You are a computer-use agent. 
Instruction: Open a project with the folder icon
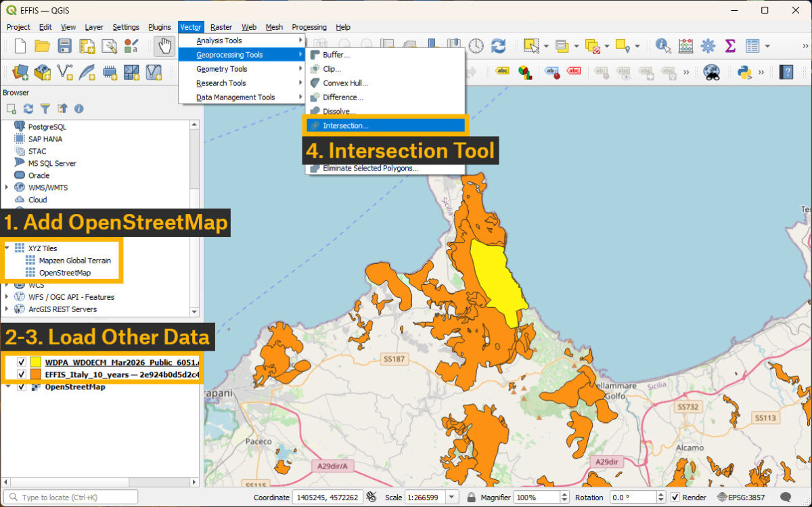pyautogui.click(x=42, y=45)
